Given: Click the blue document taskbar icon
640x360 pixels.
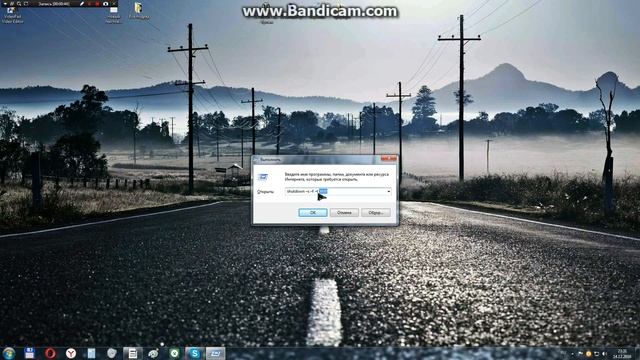Looking at the screenshot, I should 91,353.
